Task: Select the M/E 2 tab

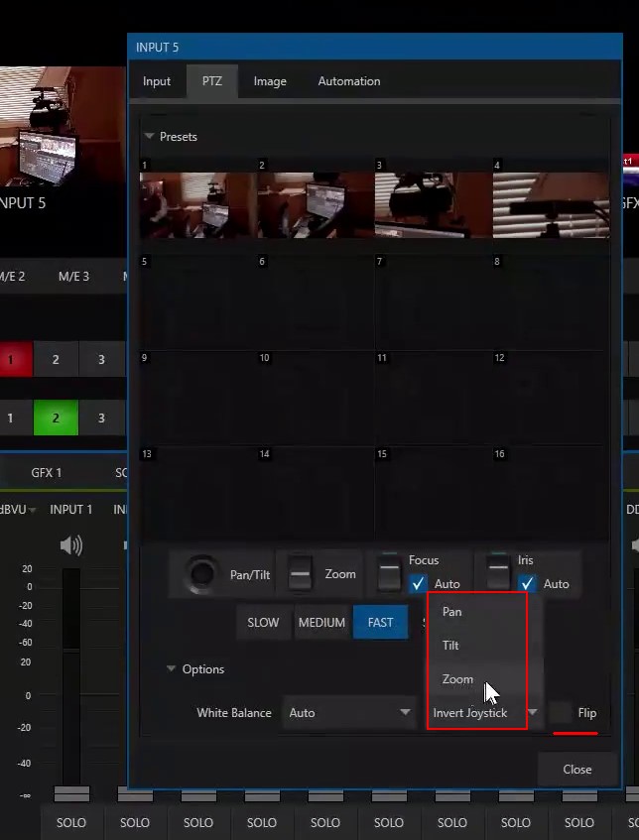Action: 13,277
